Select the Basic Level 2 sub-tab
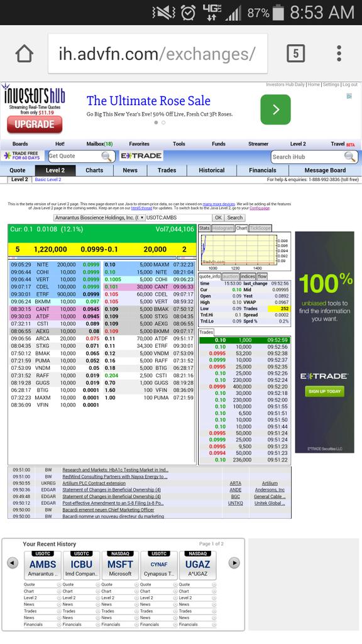The width and height of the screenshot is (362, 644). 48,179
